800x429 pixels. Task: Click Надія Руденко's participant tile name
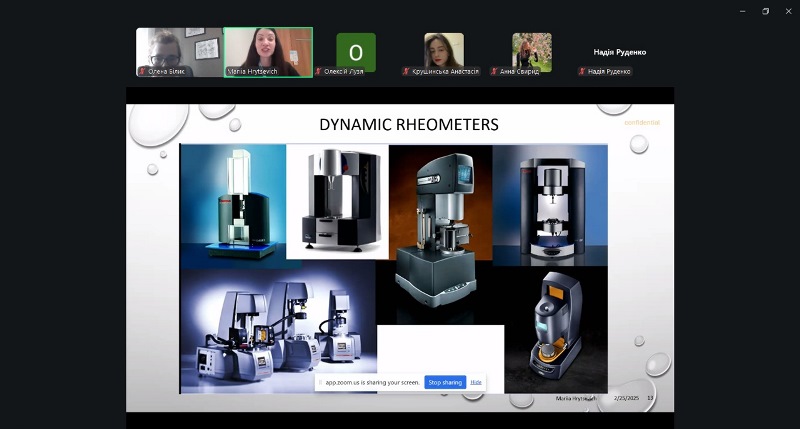point(619,52)
